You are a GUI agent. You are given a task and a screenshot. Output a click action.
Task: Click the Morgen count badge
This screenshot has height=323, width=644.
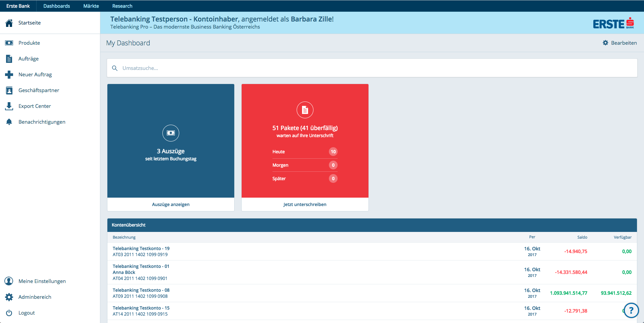click(333, 165)
